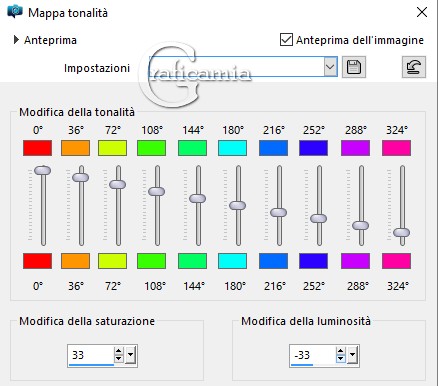This screenshot has height=386, width=438.
Task: Click the saturation input field showing 33
Action: [91, 355]
